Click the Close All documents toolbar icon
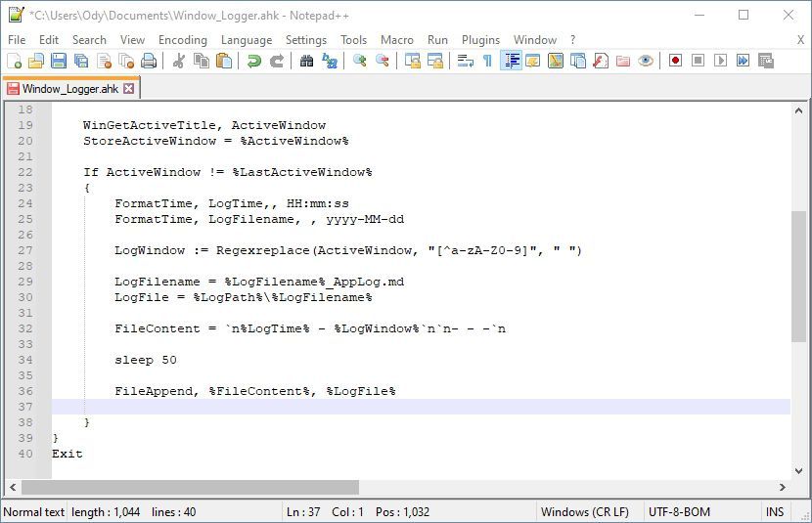The width and height of the screenshot is (812, 523). [x=126, y=61]
